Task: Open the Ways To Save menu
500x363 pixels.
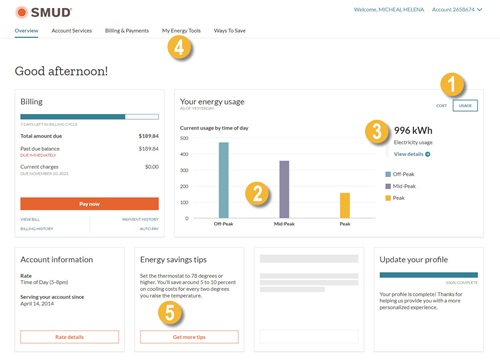Action: (x=230, y=31)
